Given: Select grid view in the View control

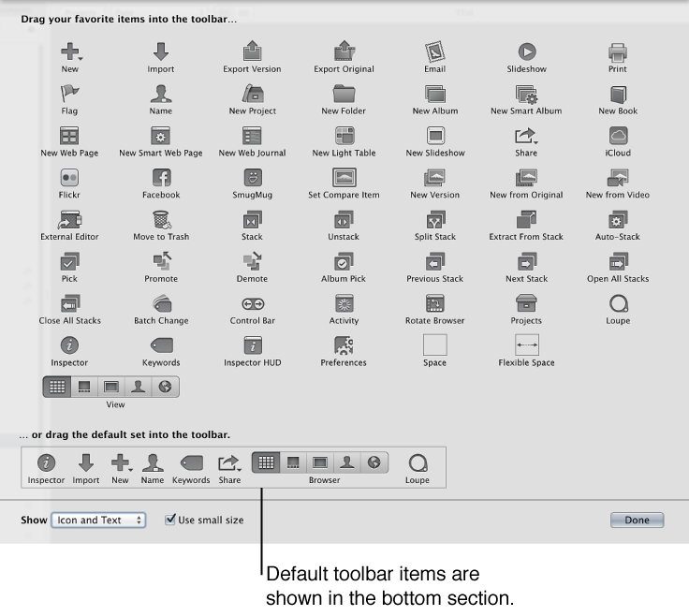Looking at the screenshot, I should pyautogui.click(x=57, y=387).
